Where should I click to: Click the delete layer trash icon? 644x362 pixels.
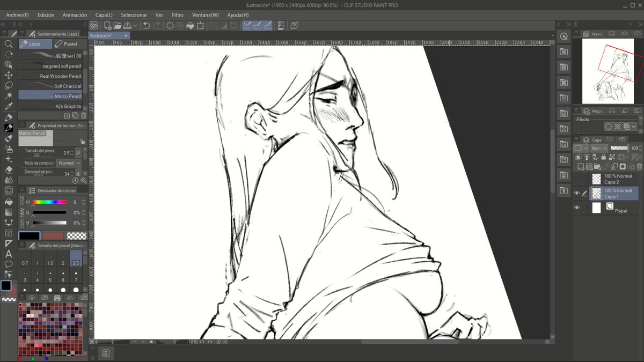(638, 166)
